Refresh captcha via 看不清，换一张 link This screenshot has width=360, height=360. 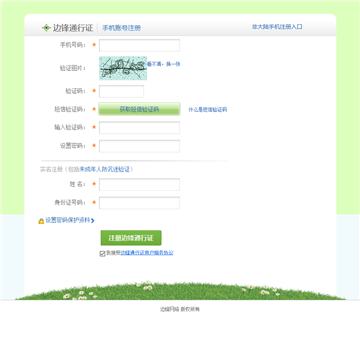(x=164, y=64)
